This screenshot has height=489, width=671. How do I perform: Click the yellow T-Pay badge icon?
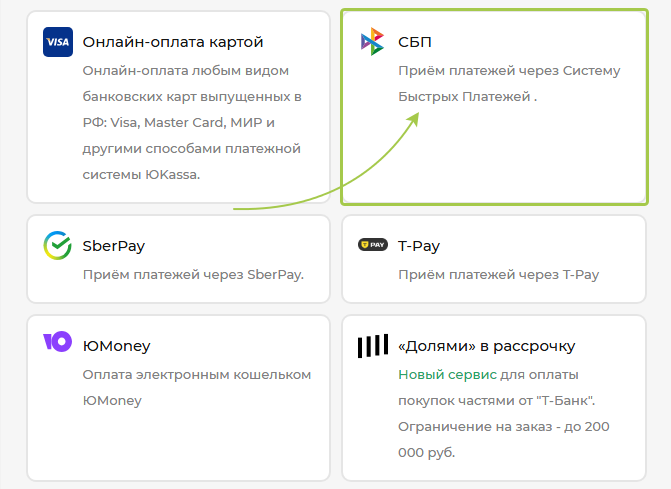point(372,245)
